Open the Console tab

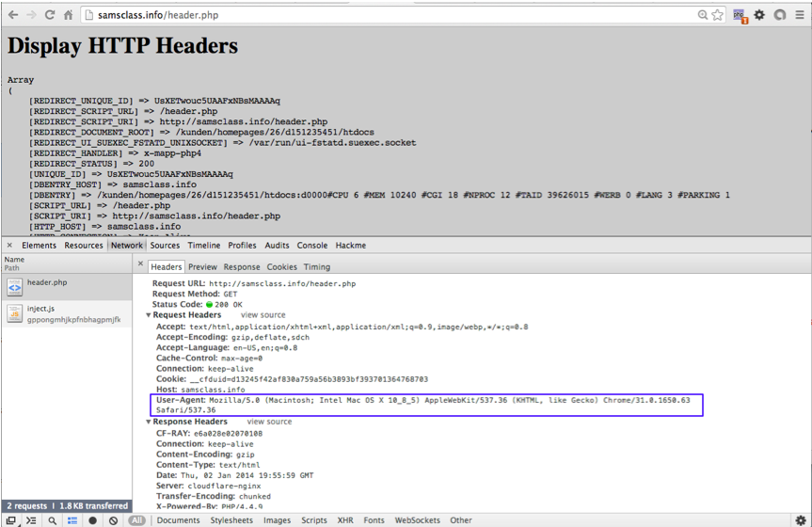[312, 245]
